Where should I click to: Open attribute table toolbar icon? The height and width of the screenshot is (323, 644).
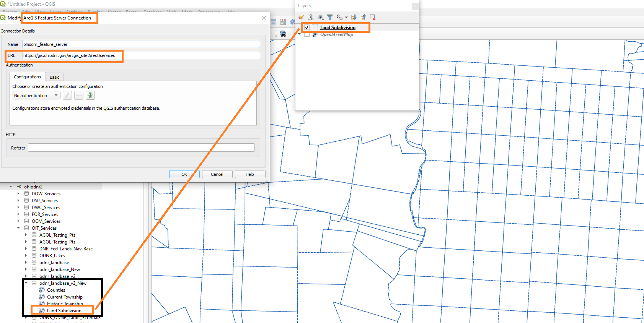point(274,22)
